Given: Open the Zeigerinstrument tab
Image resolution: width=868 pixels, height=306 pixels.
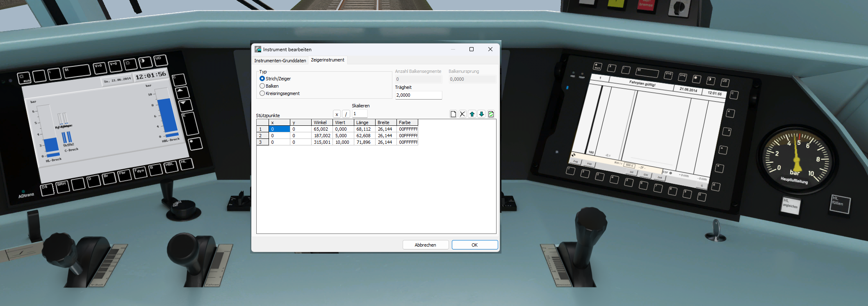Looking at the screenshot, I should tap(328, 60).
